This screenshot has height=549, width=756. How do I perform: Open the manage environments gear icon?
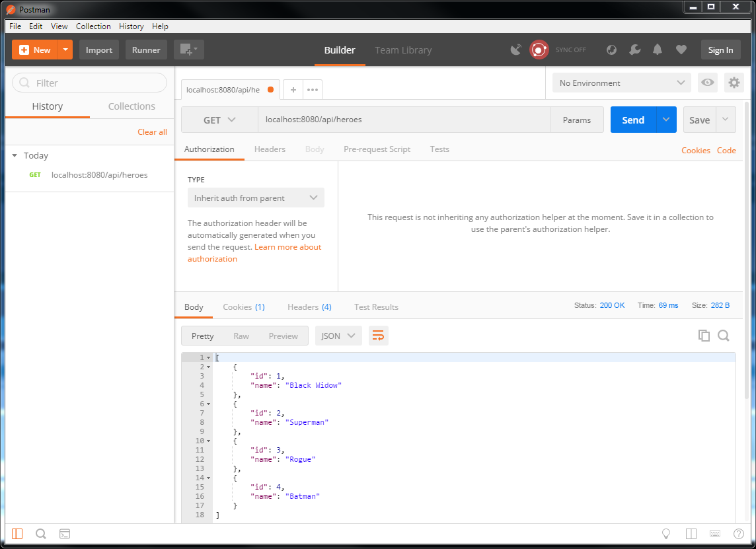(734, 83)
